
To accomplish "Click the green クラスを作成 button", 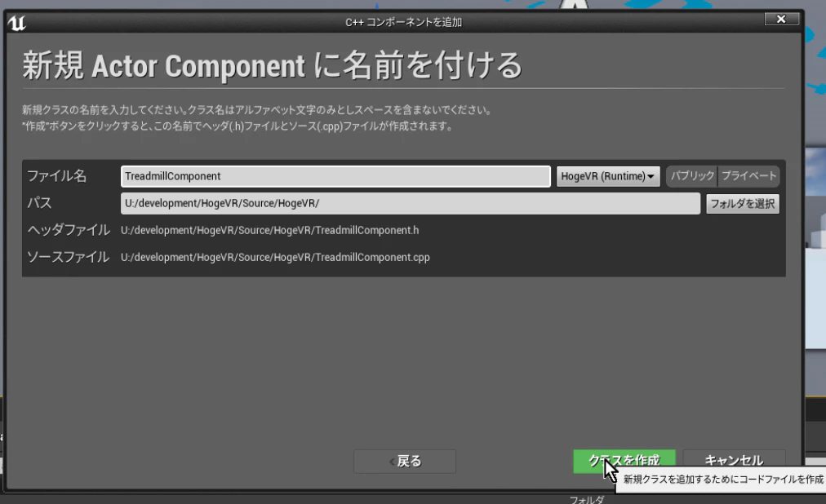I will pos(624,461).
